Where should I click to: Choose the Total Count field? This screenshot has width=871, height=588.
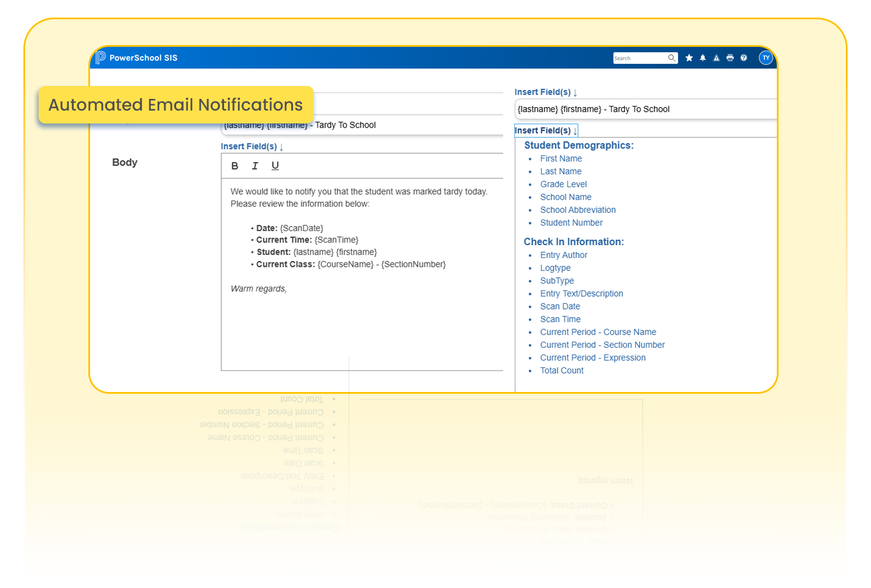pos(562,371)
